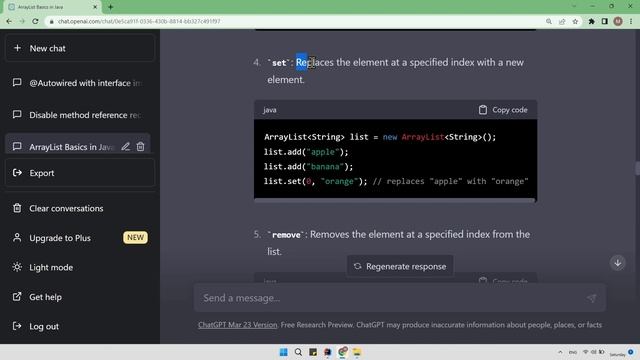Screen dimensions: 640x360
Task: Click the regenerate circular arrows icon
Action: [358, 266]
